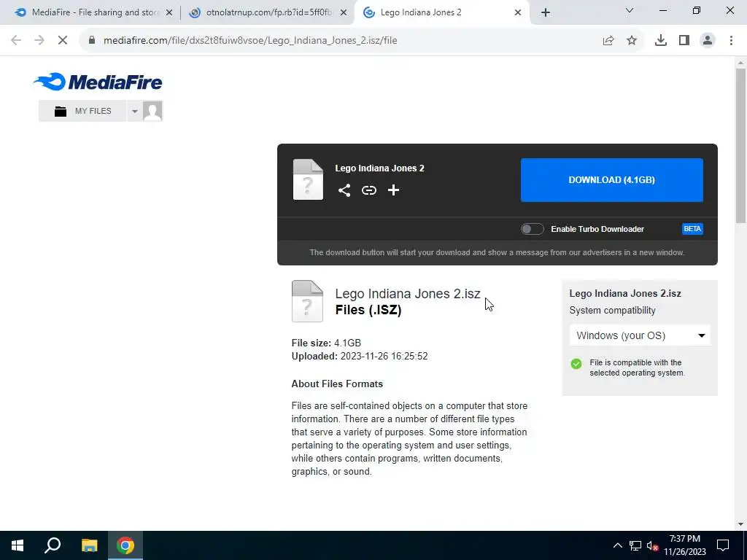Click the upload date 2023-11-26 16:25:52
747x560 pixels.
pyautogui.click(x=384, y=356)
